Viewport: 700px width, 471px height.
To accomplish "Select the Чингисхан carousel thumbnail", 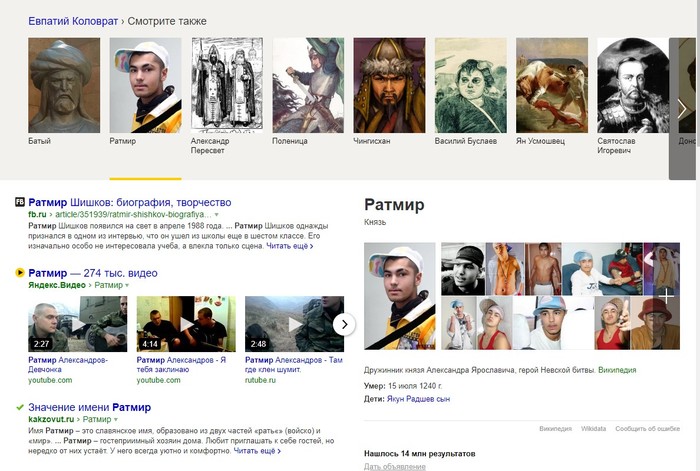I will click(x=389, y=85).
